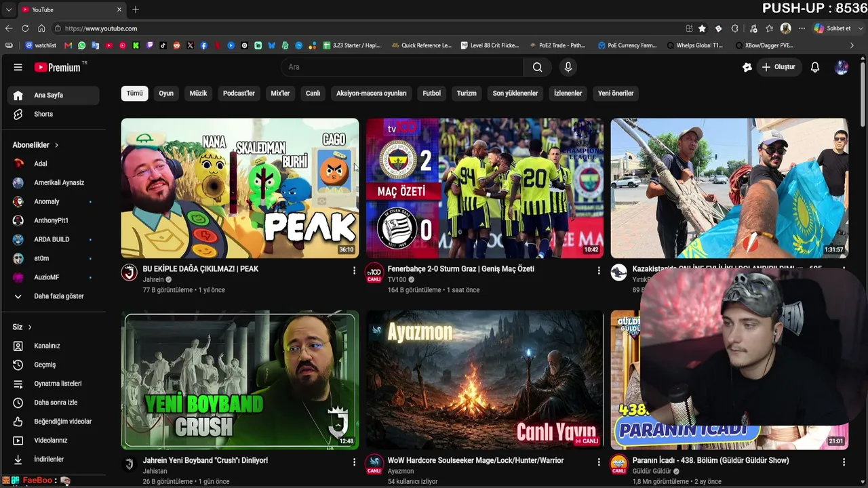Screen dimensions: 868x488
Task: Open the browser extensions puzzle icon
Action: point(734,28)
